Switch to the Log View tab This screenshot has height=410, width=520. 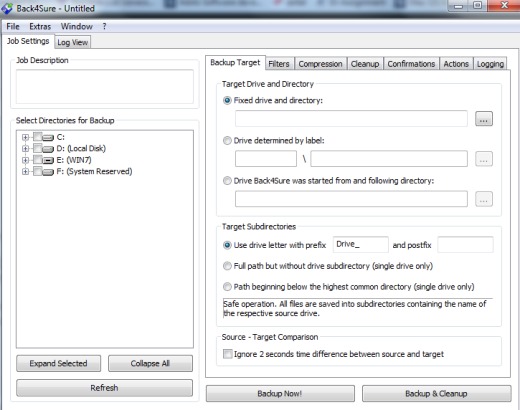pos(73,42)
